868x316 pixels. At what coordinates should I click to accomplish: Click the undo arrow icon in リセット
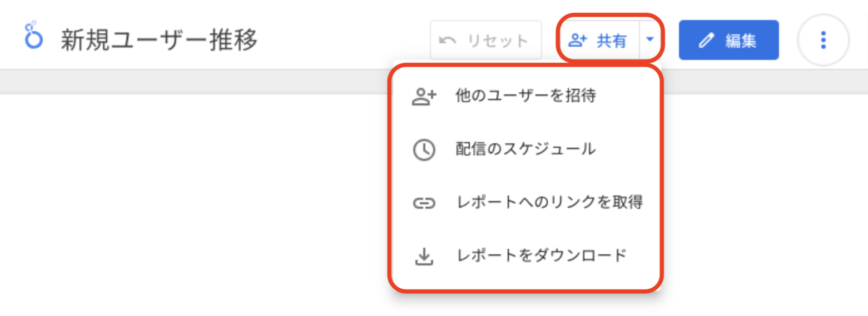pyautogui.click(x=448, y=40)
